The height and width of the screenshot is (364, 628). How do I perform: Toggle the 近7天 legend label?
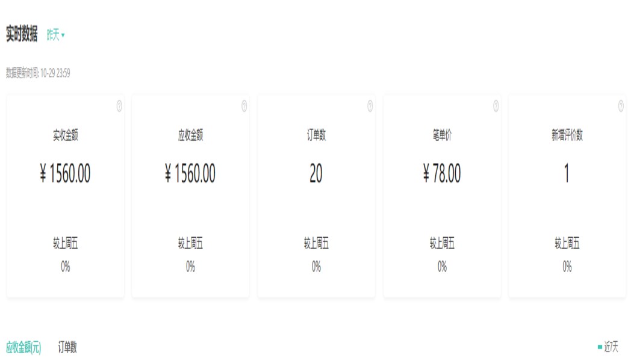[x=611, y=347]
